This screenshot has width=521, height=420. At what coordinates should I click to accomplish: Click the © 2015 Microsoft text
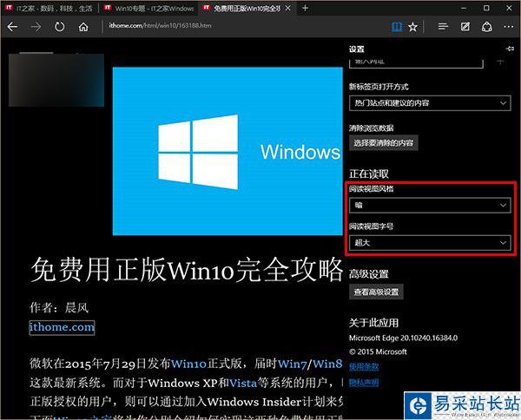378,352
